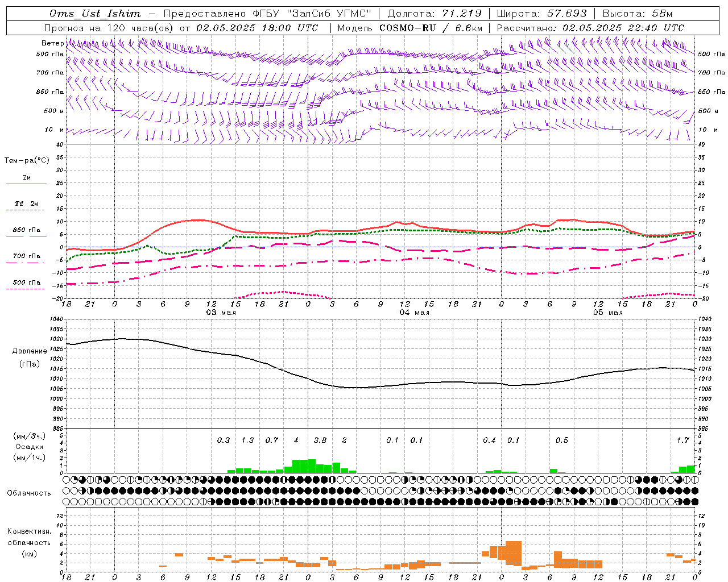Click the 700 гПа temperature legend entry
Screen dimensions: 728x582
(26, 256)
